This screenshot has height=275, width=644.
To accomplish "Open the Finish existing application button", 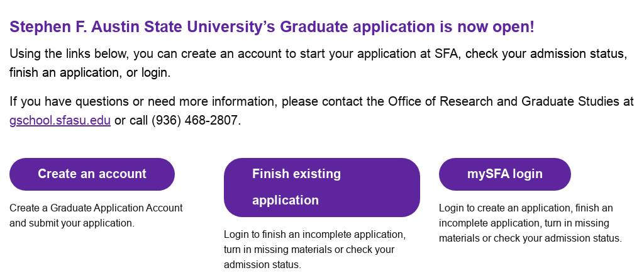I will tap(321, 187).
